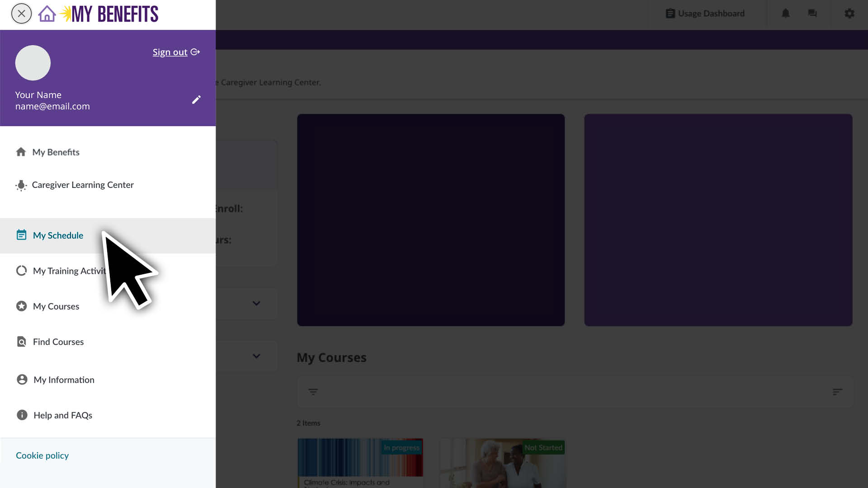Select the Caregiver Learning Center lightbulb icon

pyautogui.click(x=21, y=185)
